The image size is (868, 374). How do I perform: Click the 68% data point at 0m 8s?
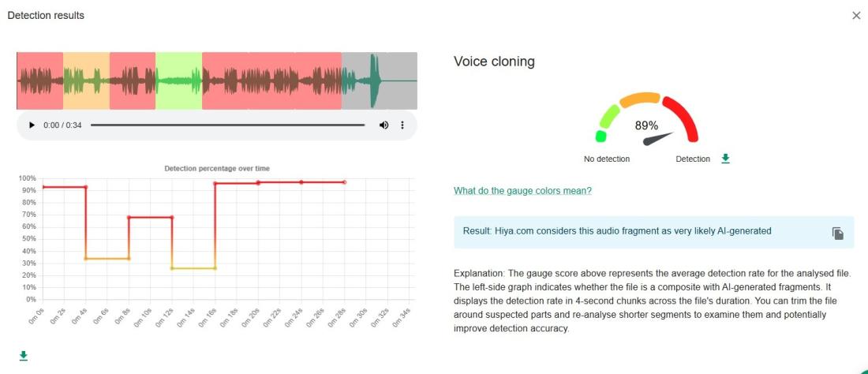[129, 218]
